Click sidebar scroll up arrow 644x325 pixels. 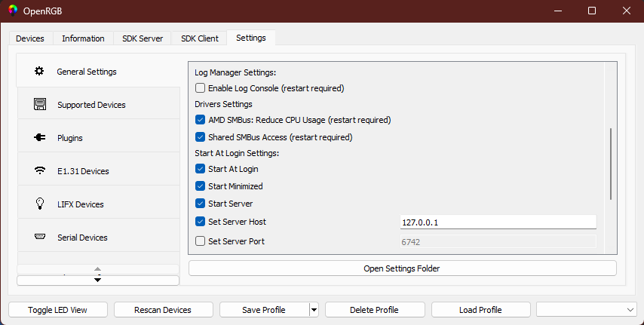point(98,269)
